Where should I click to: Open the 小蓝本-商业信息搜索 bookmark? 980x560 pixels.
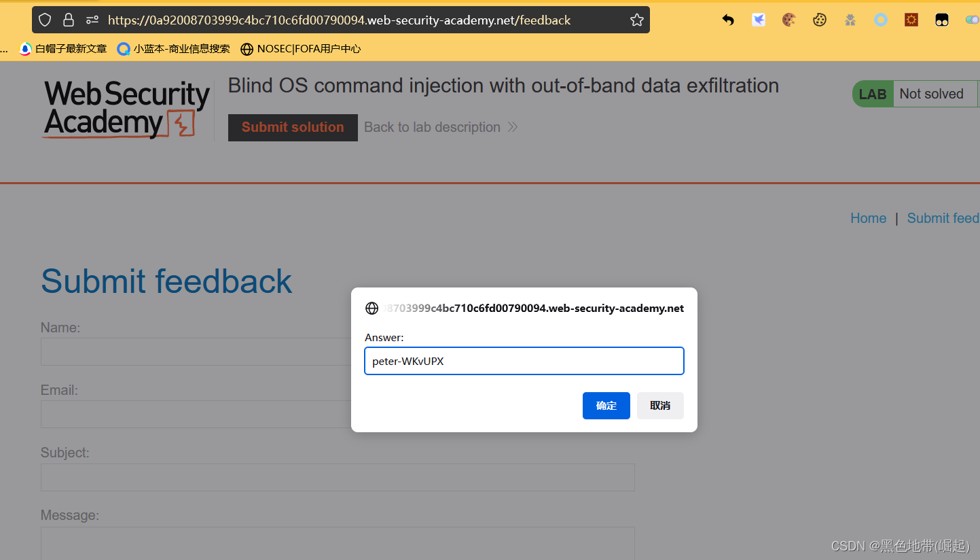(x=174, y=49)
